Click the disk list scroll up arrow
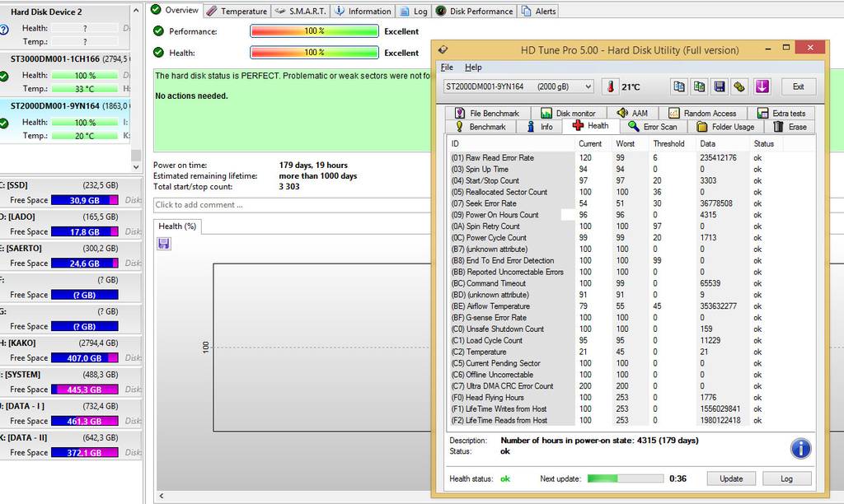This screenshot has width=844, height=504. point(136,10)
